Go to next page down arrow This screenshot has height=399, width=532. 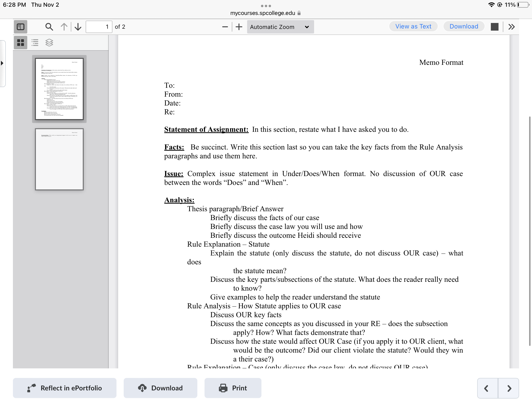(x=78, y=27)
